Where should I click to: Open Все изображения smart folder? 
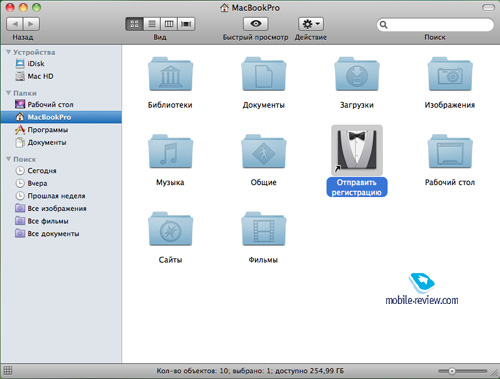[61, 208]
